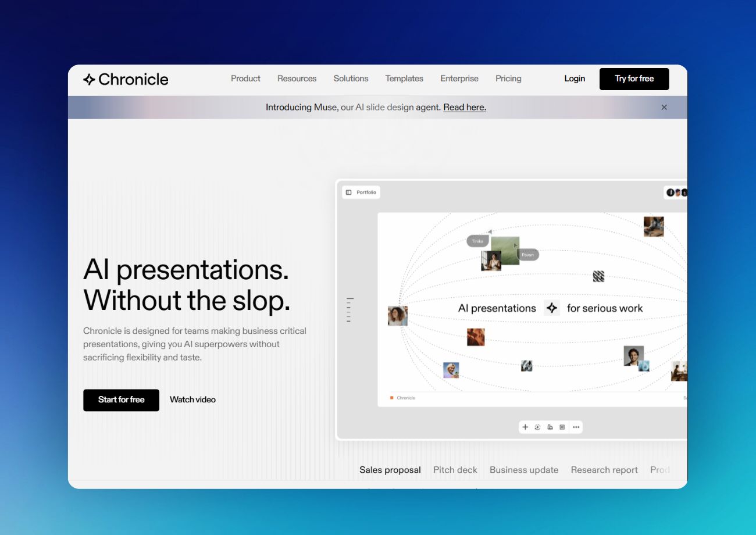The image size is (756, 535).
Task: Click the collaborator avatars in the editor
Action: click(x=677, y=192)
